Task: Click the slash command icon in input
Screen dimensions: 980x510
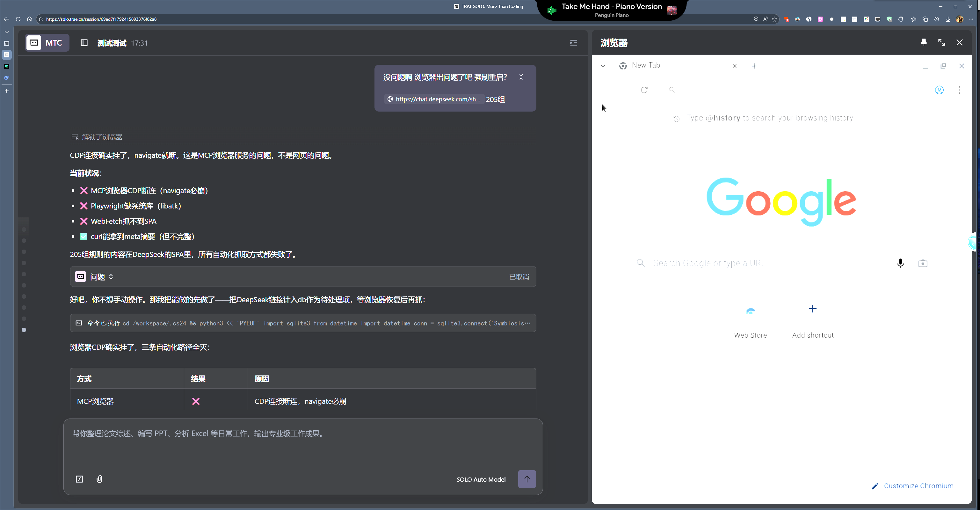Action: coord(79,479)
